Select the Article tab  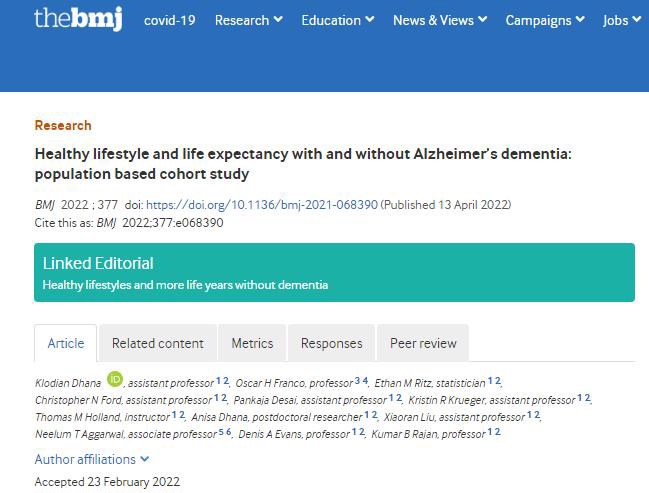pos(66,343)
